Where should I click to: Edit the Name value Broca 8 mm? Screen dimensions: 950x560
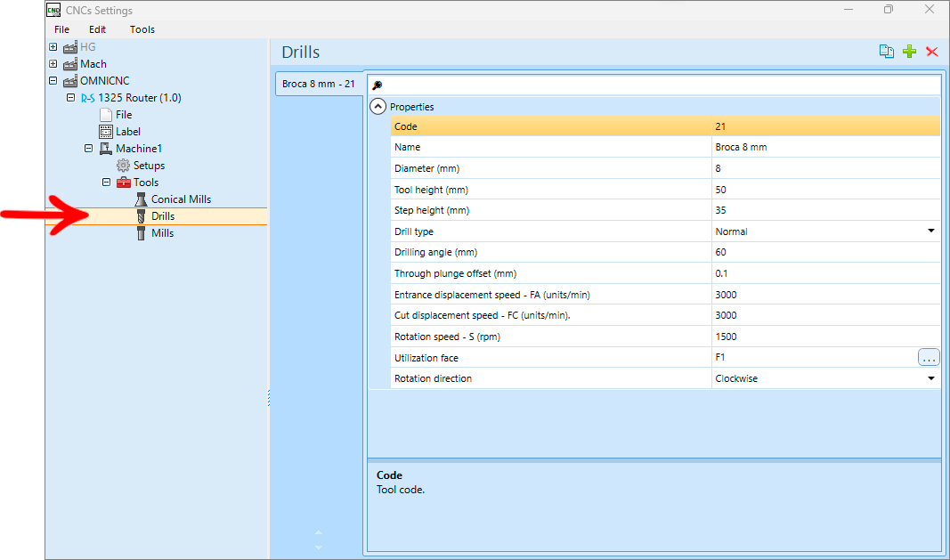click(826, 147)
